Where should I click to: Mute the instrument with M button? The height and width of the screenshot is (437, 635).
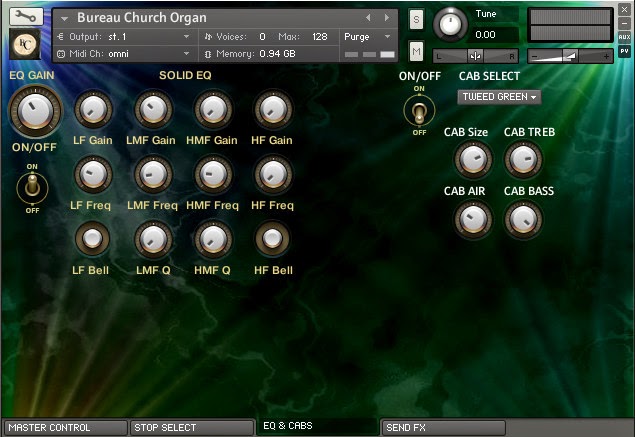tap(416, 51)
